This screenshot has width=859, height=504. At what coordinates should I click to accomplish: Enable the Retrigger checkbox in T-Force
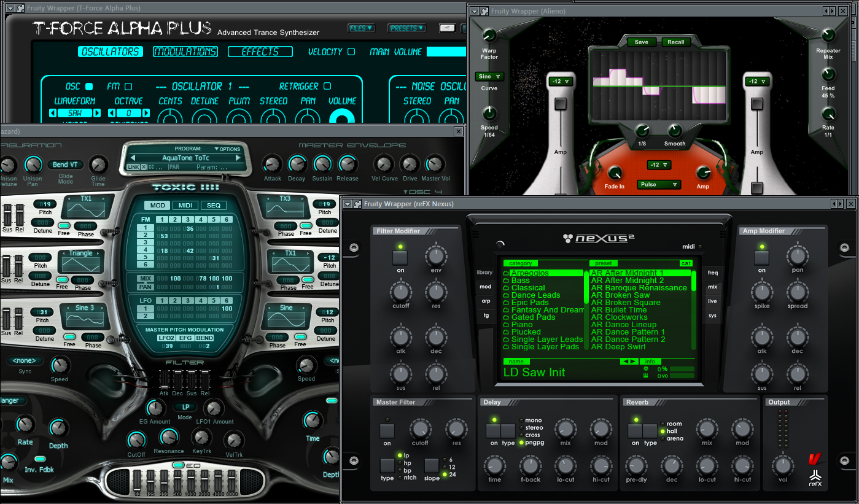(x=327, y=87)
